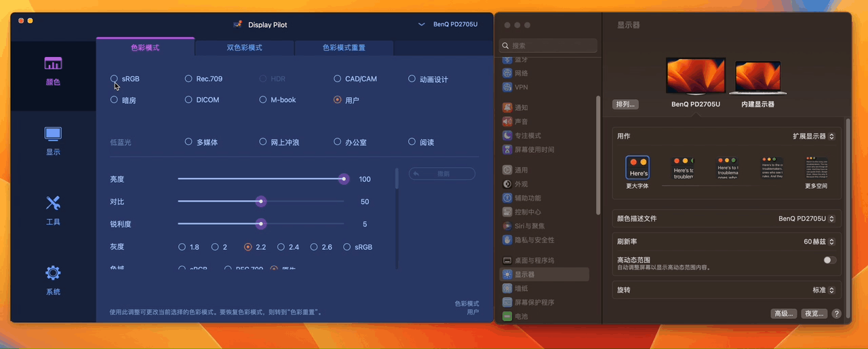Select the sRGB color mode at top row
Image resolution: width=868 pixels, height=349 pixels.
coord(114,79)
